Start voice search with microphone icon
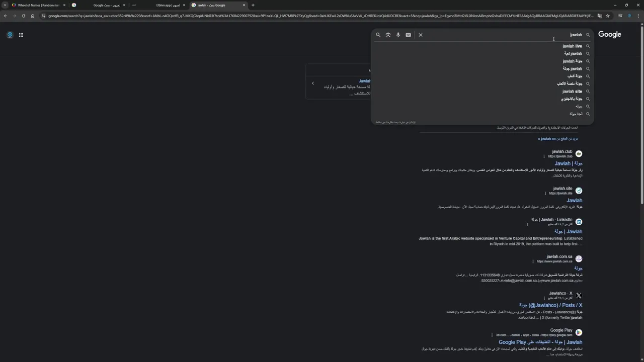 [398, 35]
